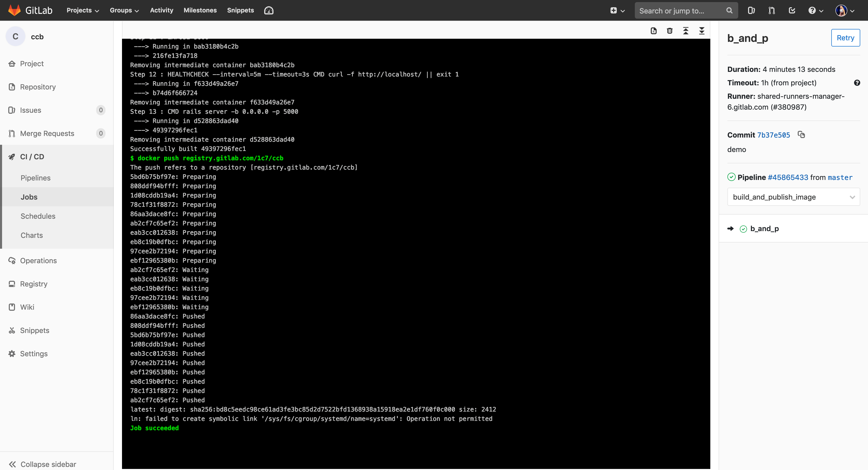Open your assigned issues icon
868x470 pixels.
pos(751,10)
